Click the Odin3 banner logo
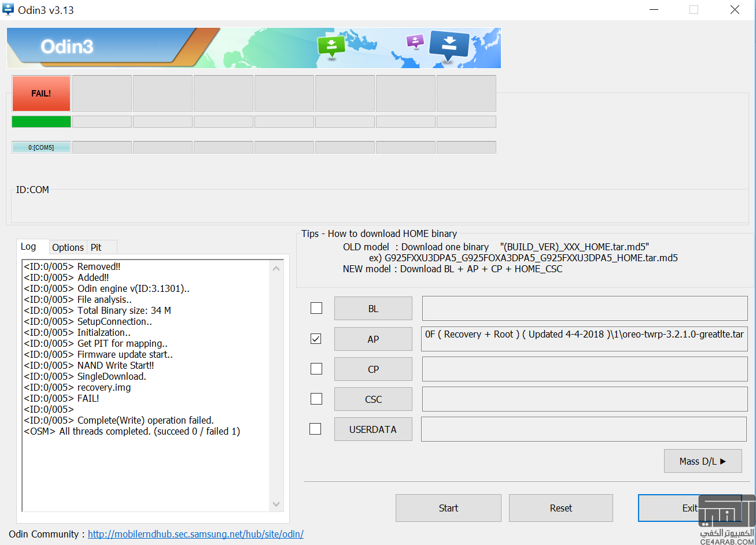Viewport: 756px width, 545px height. pos(67,47)
